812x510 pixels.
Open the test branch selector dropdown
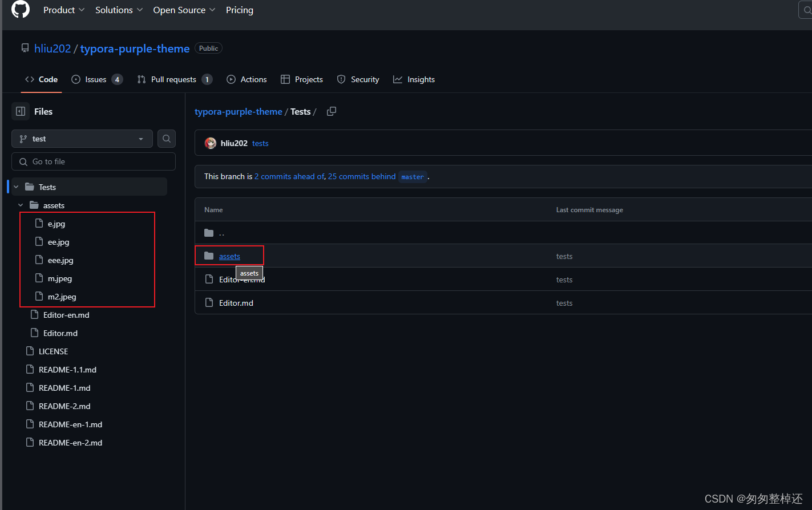[82, 139]
